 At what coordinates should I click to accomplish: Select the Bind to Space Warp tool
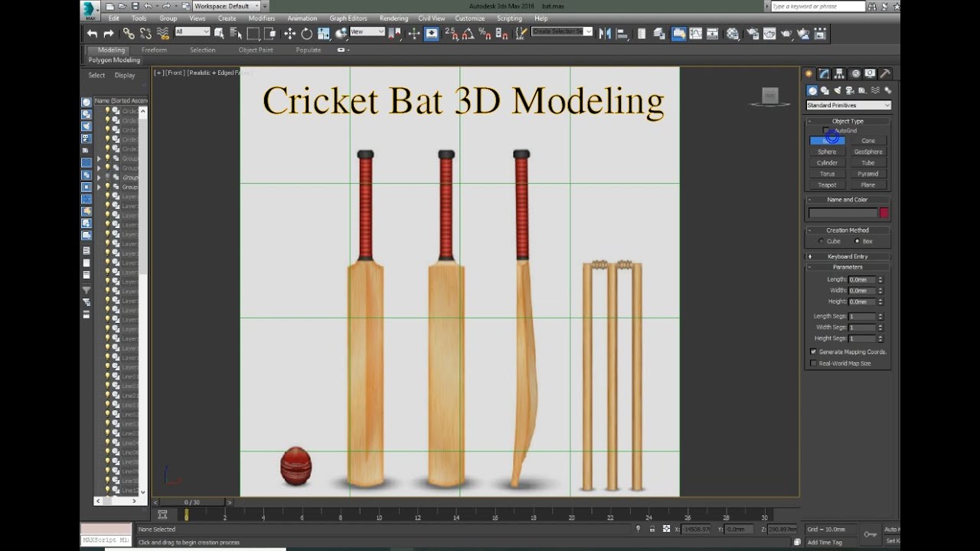click(163, 34)
